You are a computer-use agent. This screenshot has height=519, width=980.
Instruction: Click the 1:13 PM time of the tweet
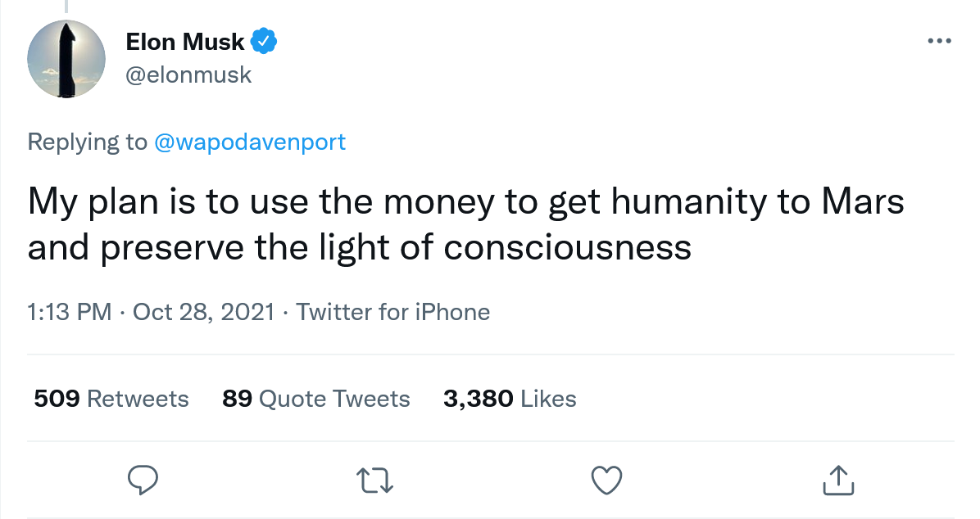click(x=69, y=312)
